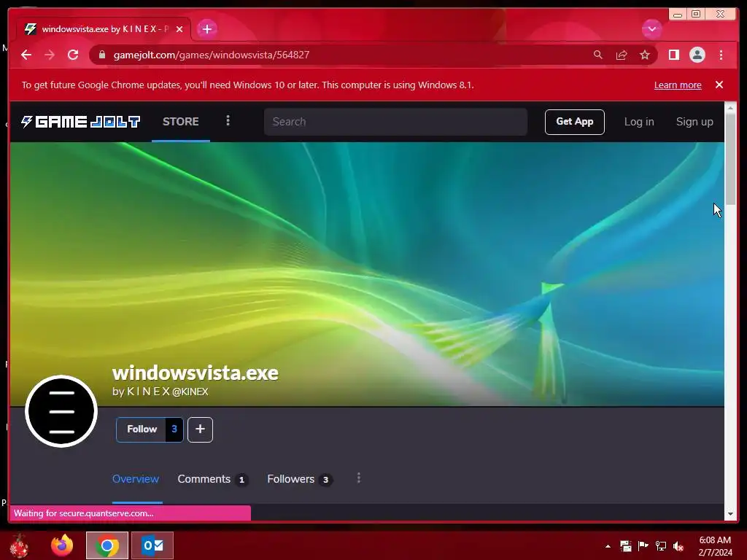Click the follower count 3 badge
Viewport: 747px width, 560px height.
(x=174, y=429)
